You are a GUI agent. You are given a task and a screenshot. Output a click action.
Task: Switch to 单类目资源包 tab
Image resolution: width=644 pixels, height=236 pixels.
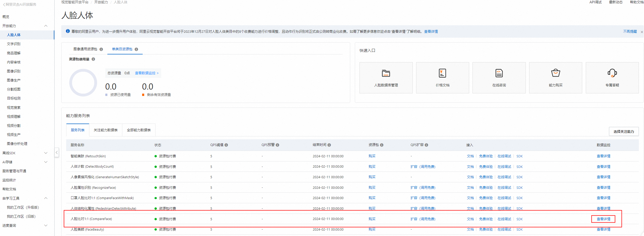coord(122,49)
